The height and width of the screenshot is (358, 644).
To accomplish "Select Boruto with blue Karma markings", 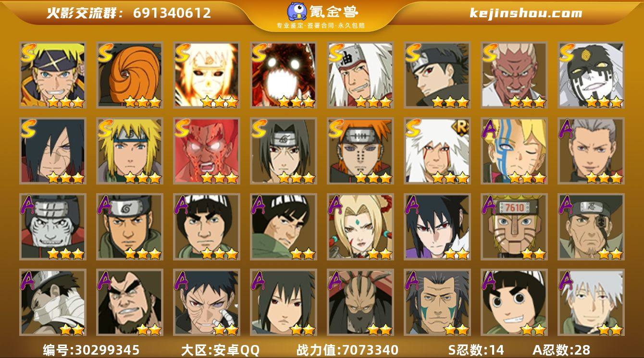I will point(514,151).
